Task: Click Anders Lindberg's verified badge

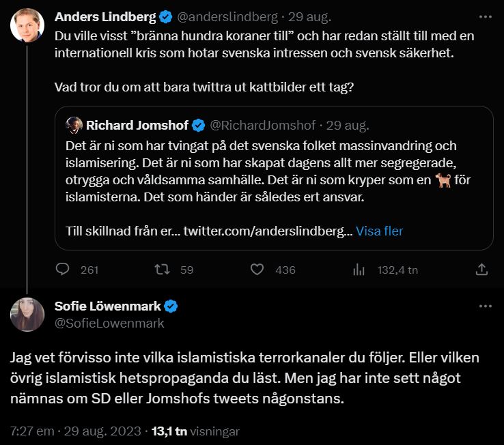Action: [165, 16]
